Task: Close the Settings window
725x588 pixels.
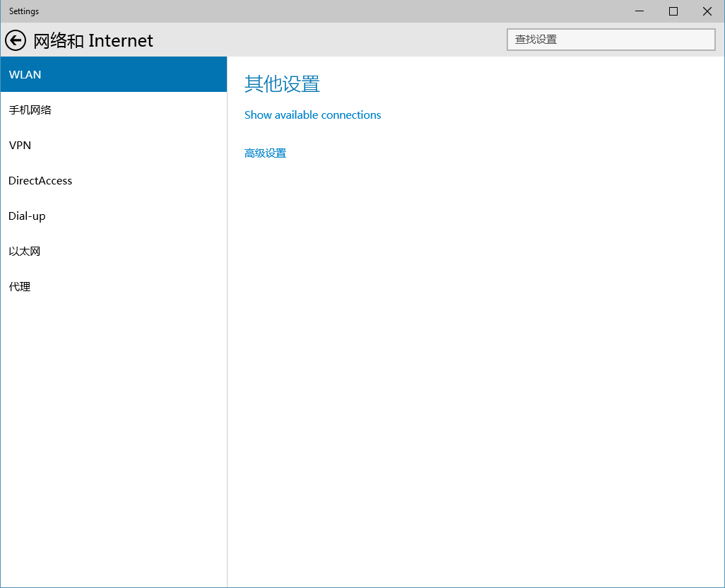Action: (707, 11)
